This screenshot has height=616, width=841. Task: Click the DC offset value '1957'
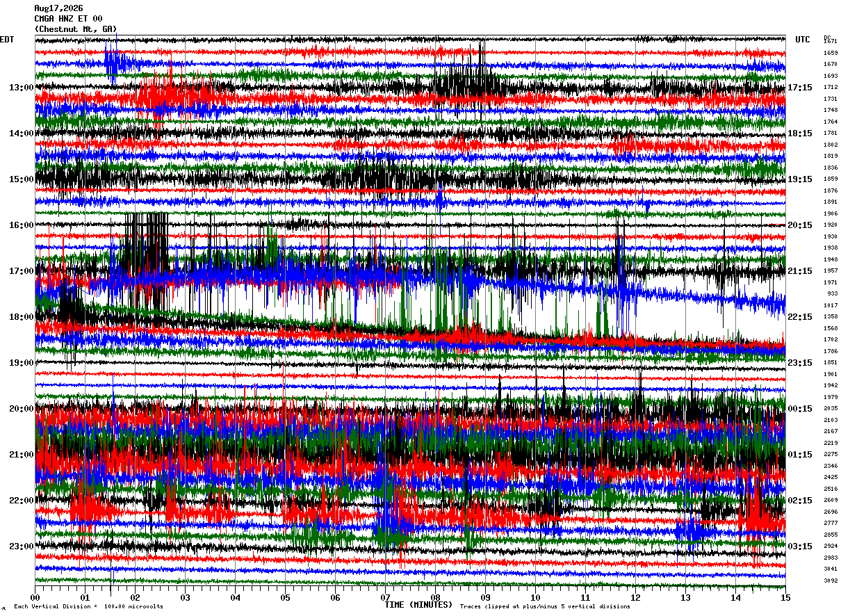click(831, 270)
